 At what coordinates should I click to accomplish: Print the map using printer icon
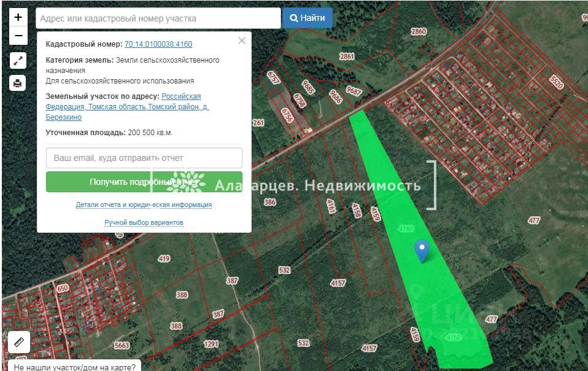(x=18, y=83)
